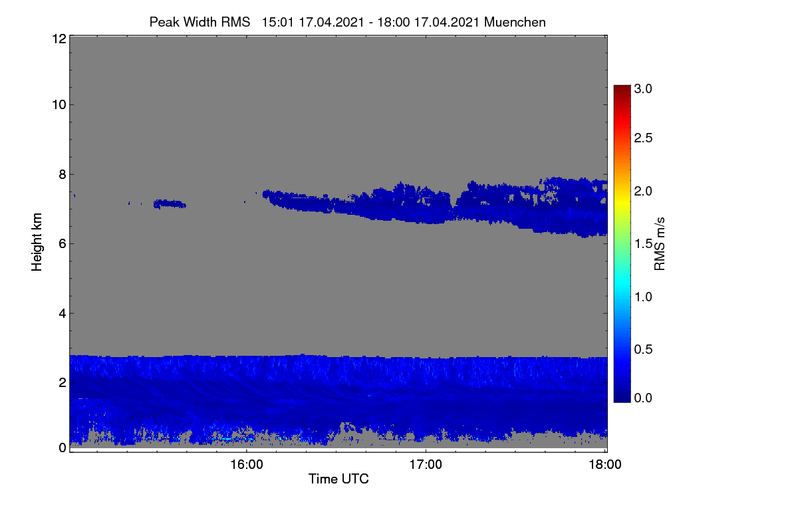Click the 18:00 time axis tick label
798x532 pixels.
pos(605,464)
